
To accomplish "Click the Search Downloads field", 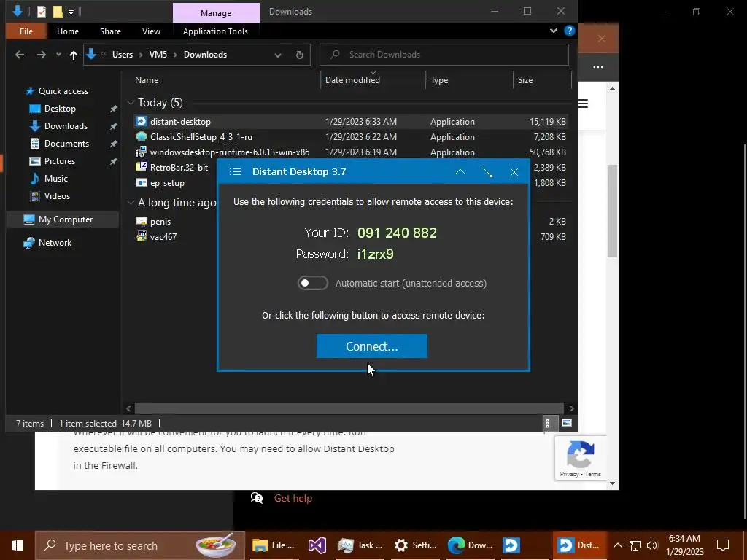I will point(444,54).
